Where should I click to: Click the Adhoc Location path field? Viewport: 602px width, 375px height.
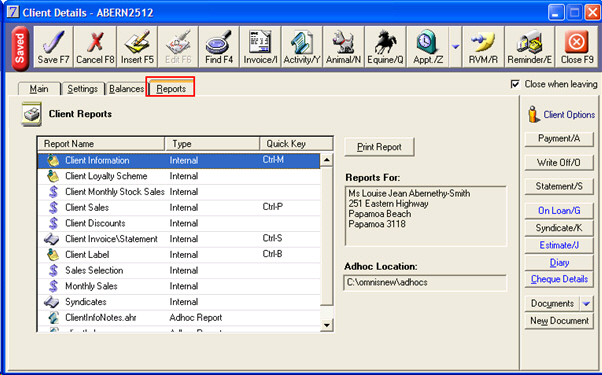(425, 283)
